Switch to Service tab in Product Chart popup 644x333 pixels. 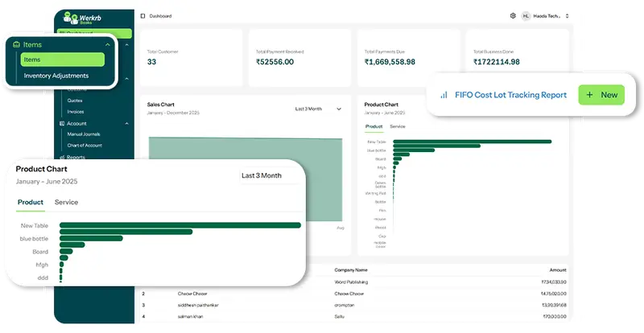point(66,202)
